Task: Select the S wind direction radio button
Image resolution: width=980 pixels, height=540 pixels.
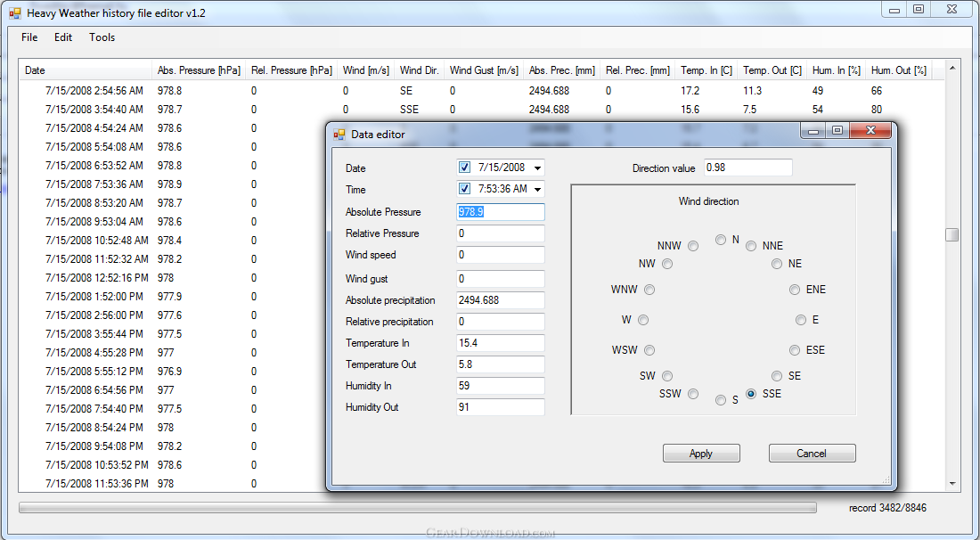Action: click(x=721, y=400)
